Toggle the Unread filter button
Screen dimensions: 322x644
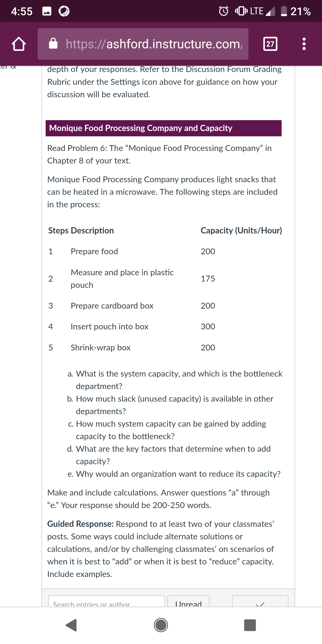[x=188, y=601]
